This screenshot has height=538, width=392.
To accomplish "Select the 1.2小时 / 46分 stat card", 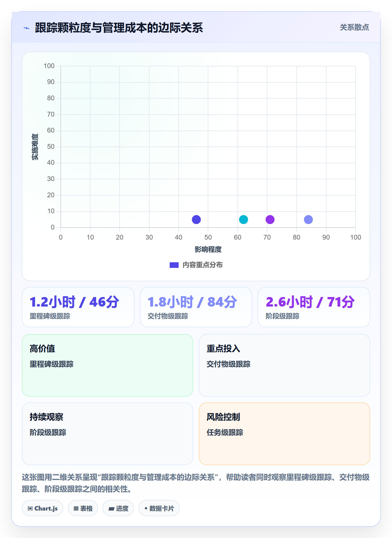I will (x=78, y=307).
